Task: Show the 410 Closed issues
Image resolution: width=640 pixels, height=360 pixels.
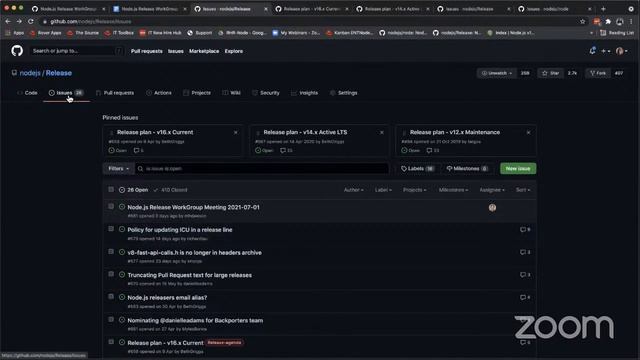Action: tap(170, 190)
